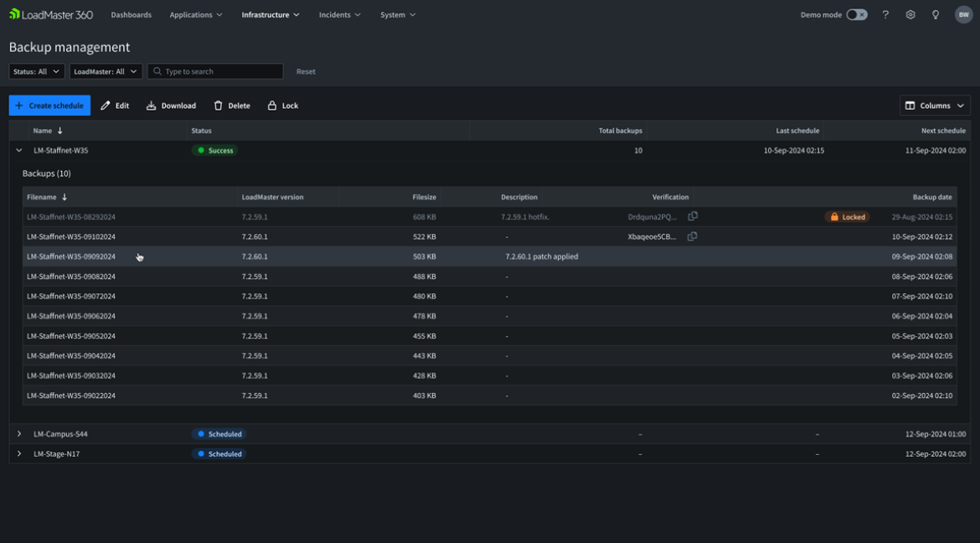Viewport: 980px width, 543px height.
Task: Click the lightbulb tips icon
Action: 936,15
